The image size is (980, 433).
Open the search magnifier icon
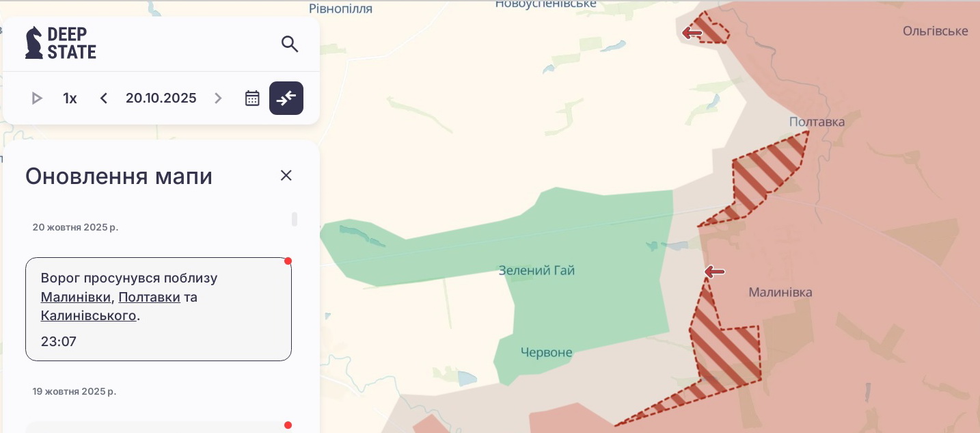(x=290, y=44)
